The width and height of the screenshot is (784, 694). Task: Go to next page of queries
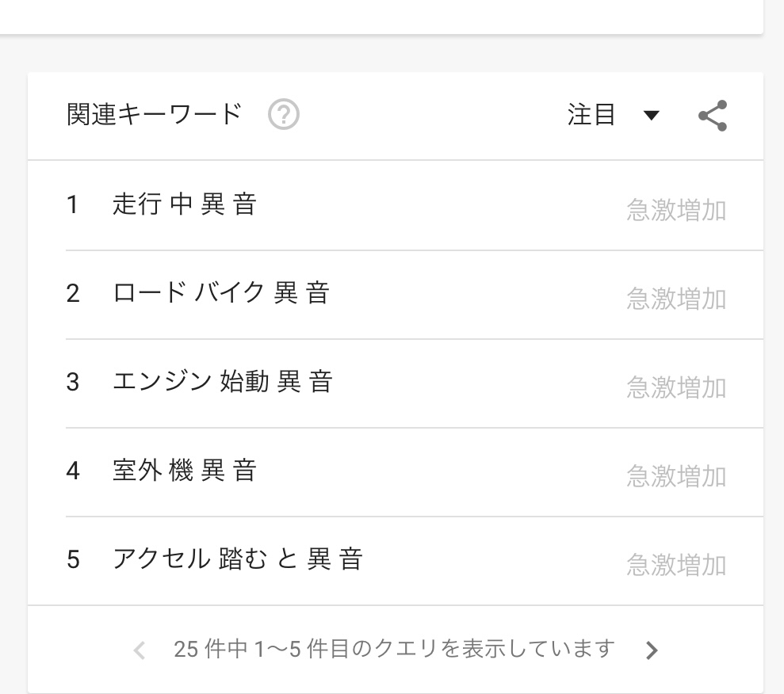point(651,650)
